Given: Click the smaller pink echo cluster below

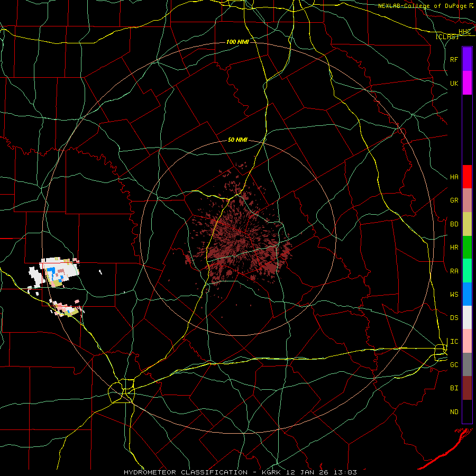Looking at the screenshot, I should [67, 308].
